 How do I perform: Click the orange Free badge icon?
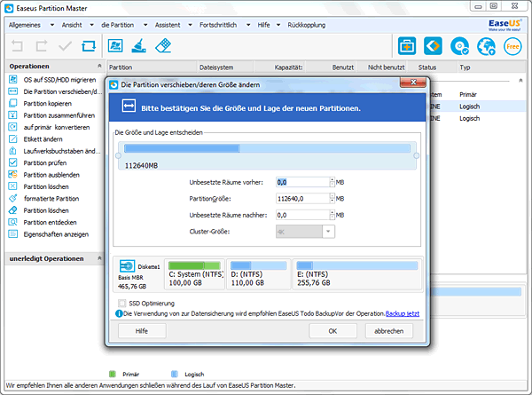512,46
